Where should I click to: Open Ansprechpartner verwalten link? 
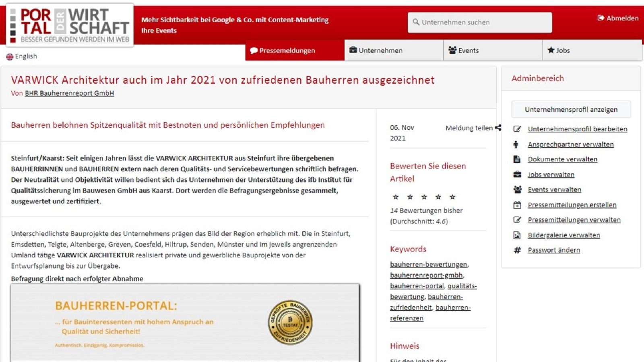[x=571, y=144]
